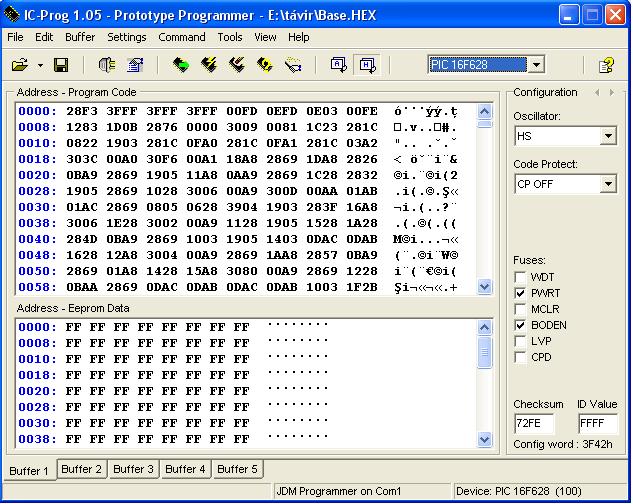Click the Open File folder icon
This screenshot has height=504, width=633.
click(x=20, y=65)
